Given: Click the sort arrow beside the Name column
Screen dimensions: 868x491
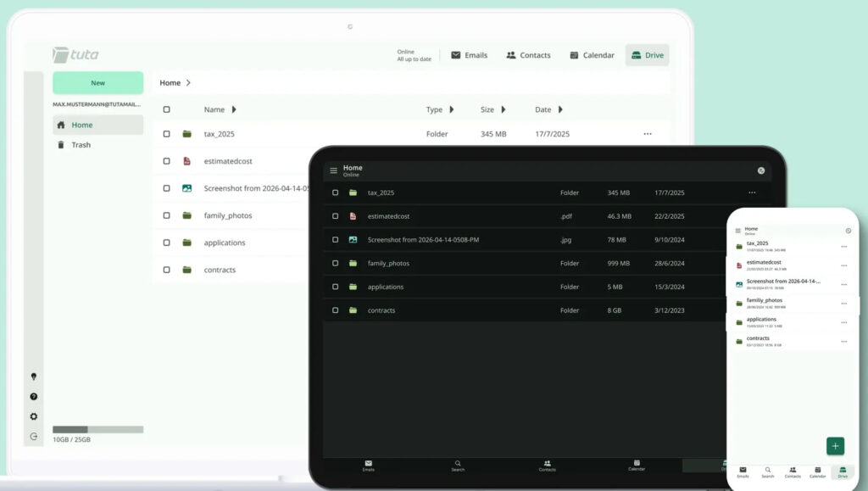Looking at the screenshot, I should pyautogui.click(x=234, y=109).
